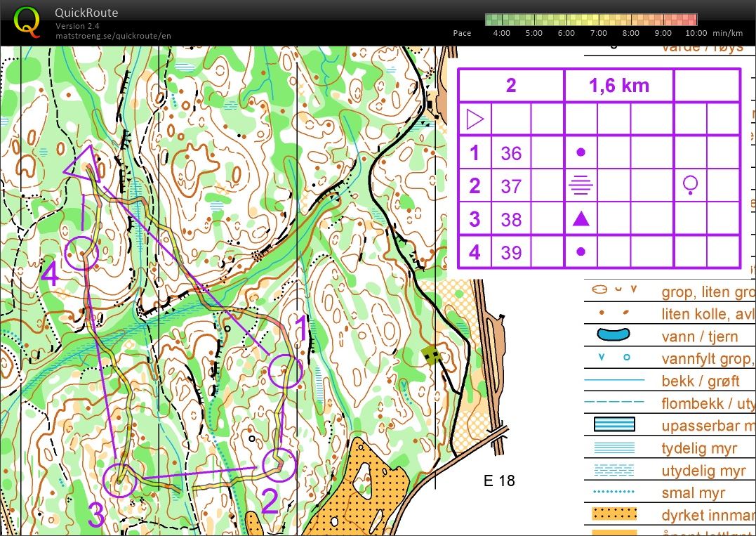Click control circle 1 on the map
The height and width of the screenshot is (536, 756).
pyautogui.click(x=286, y=371)
